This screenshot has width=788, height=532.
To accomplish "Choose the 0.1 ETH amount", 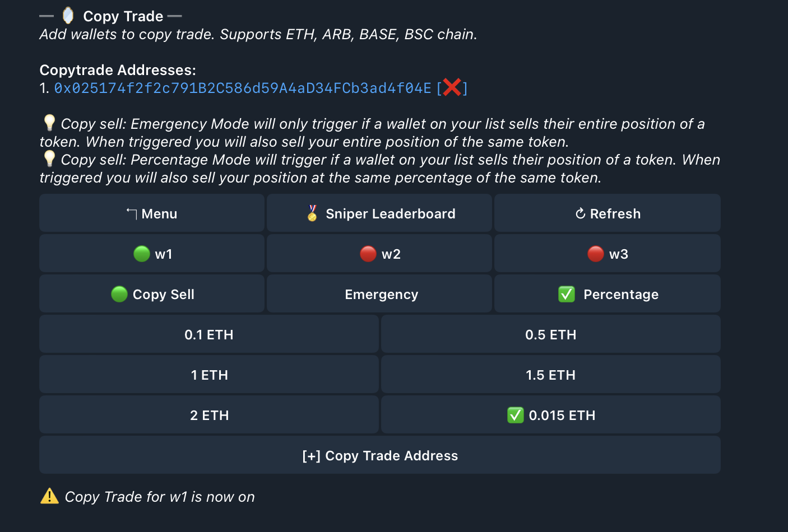I will [208, 334].
